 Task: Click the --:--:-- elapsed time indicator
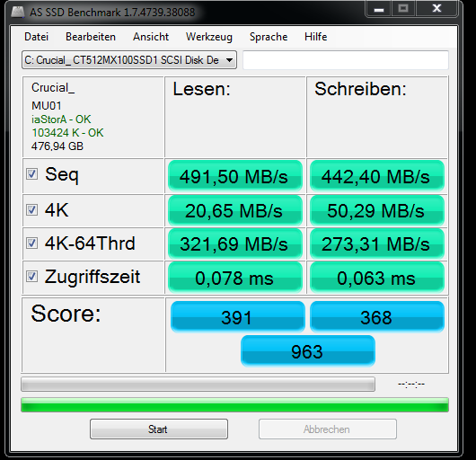coord(411,385)
